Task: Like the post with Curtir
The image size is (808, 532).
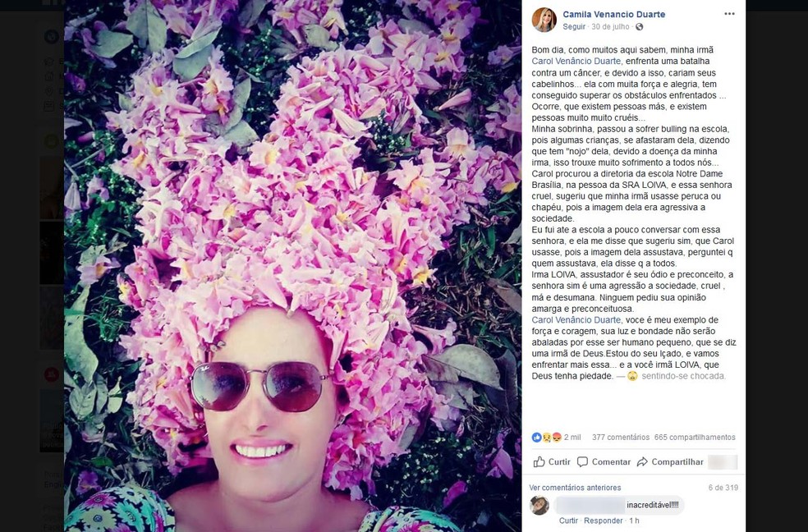Action: [552, 462]
